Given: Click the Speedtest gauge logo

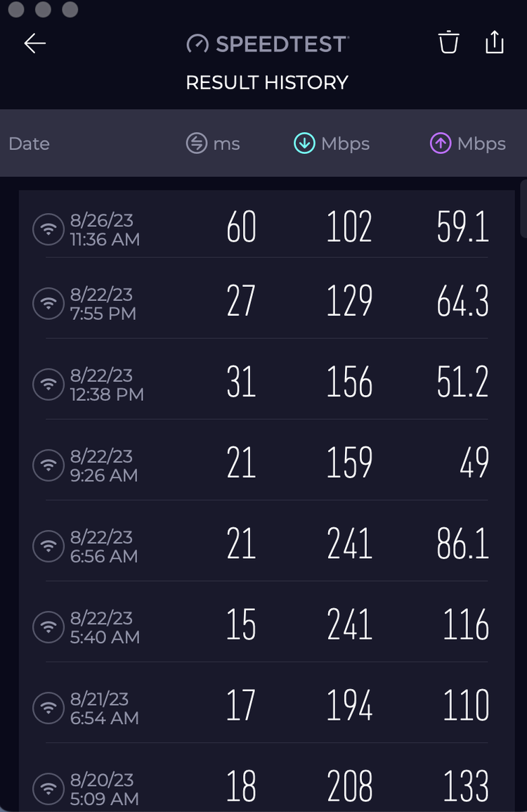Looking at the screenshot, I should pyautogui.click(x=197, y=44).
